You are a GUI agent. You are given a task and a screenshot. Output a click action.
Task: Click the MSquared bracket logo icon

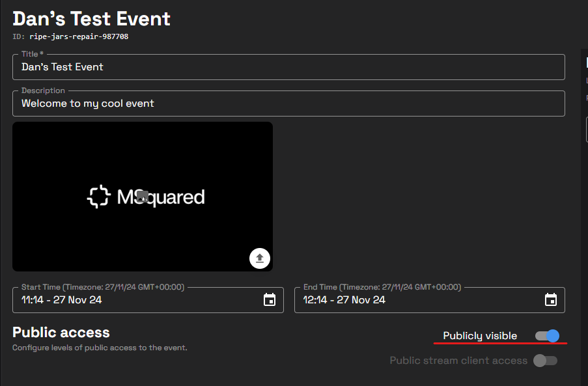[x=98, y=197]
